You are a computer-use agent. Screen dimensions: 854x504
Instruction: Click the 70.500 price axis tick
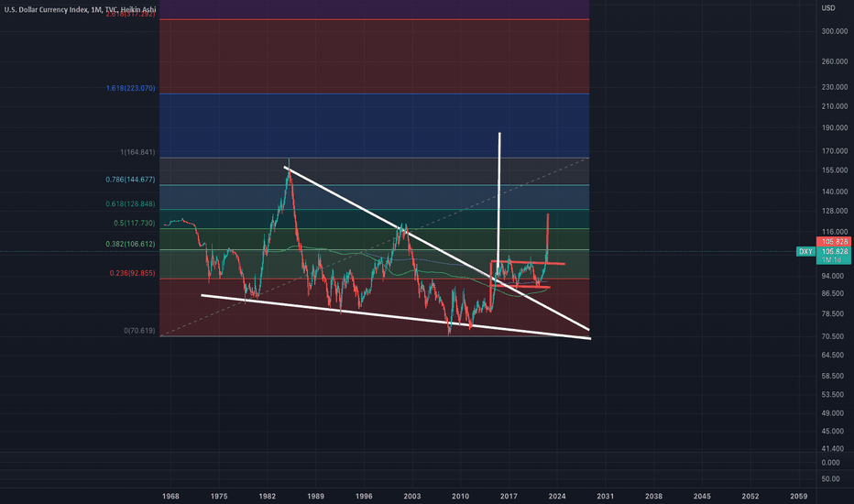[x=833, y=336]
